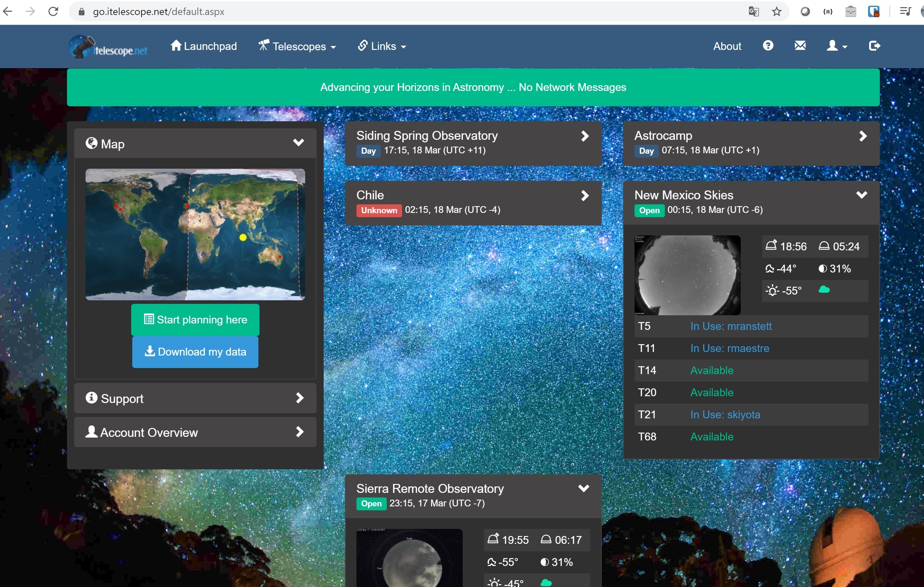Click the Chile Unknown status badge
This screenshot has width=924, height=587.
pyautogui.click(x=379, y=210)
